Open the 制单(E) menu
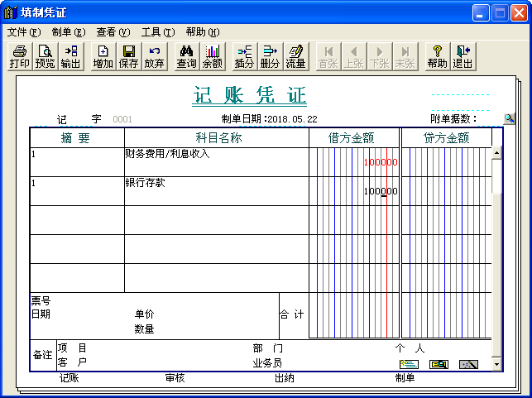532x398 pixels. 69,32
